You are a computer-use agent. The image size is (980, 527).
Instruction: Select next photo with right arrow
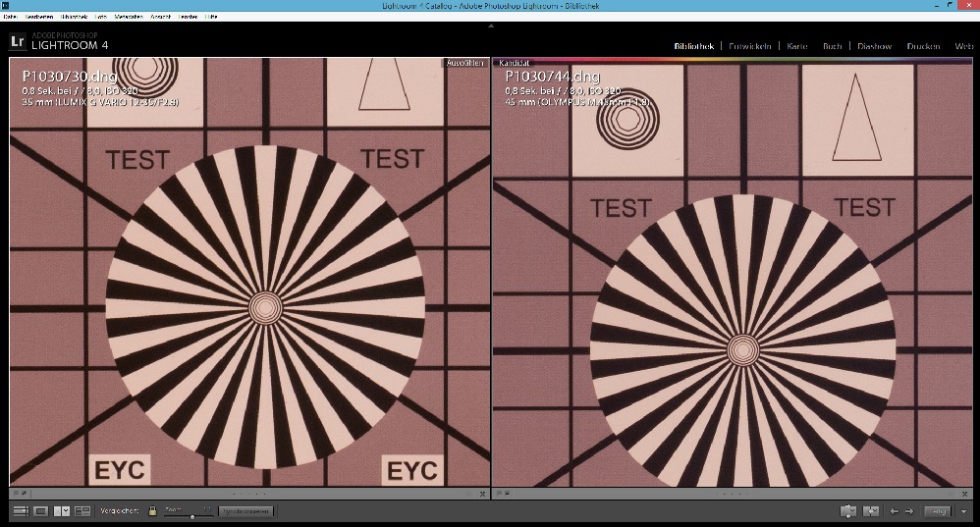pos(909,511)
